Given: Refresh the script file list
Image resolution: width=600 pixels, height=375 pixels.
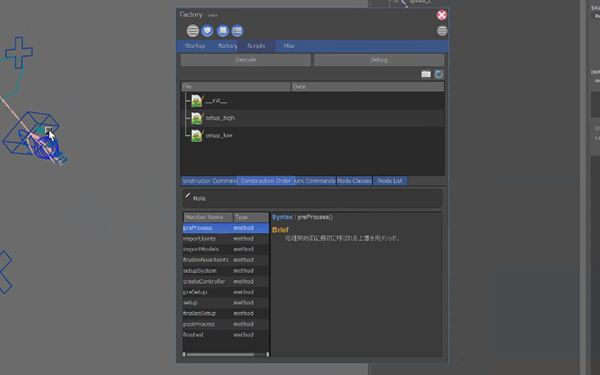Looking at the screenshot, I should point(439,74).
